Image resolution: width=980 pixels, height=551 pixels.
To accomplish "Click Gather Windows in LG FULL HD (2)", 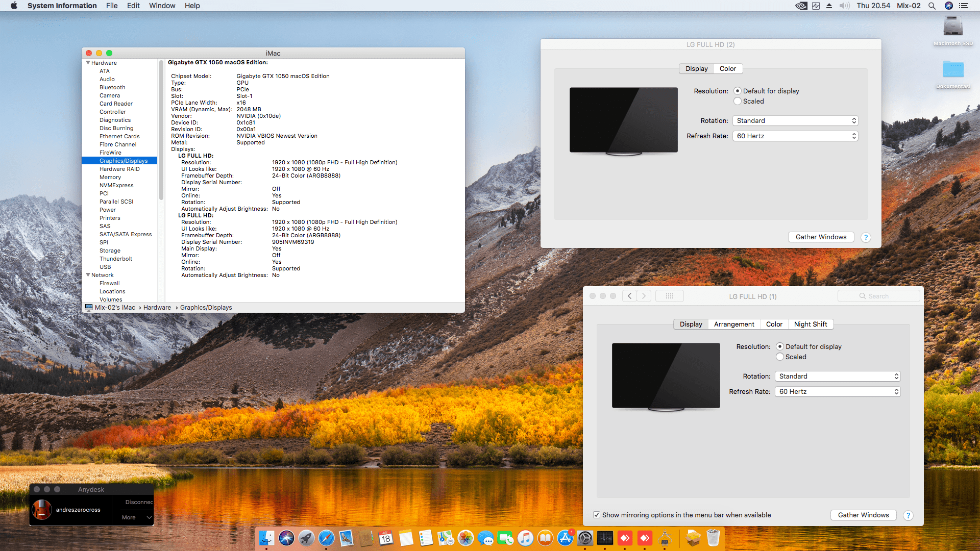I will click(821, 237).
